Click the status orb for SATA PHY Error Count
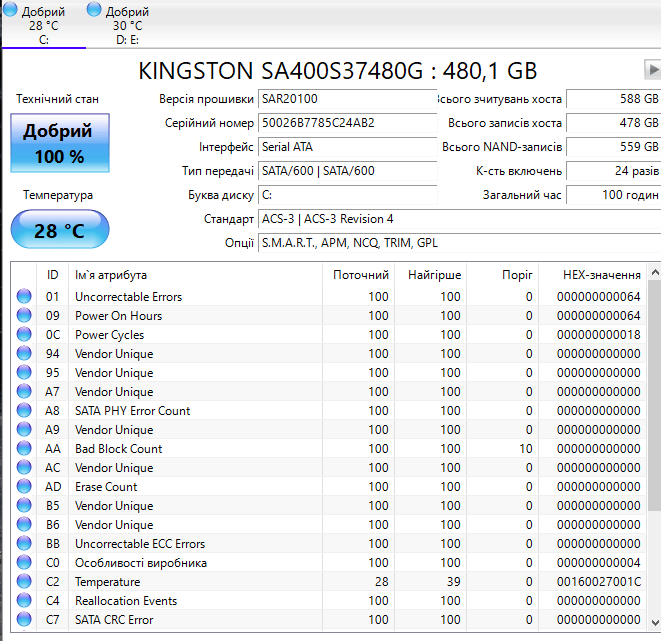This screenshot has width=661, height=641. 24,410
